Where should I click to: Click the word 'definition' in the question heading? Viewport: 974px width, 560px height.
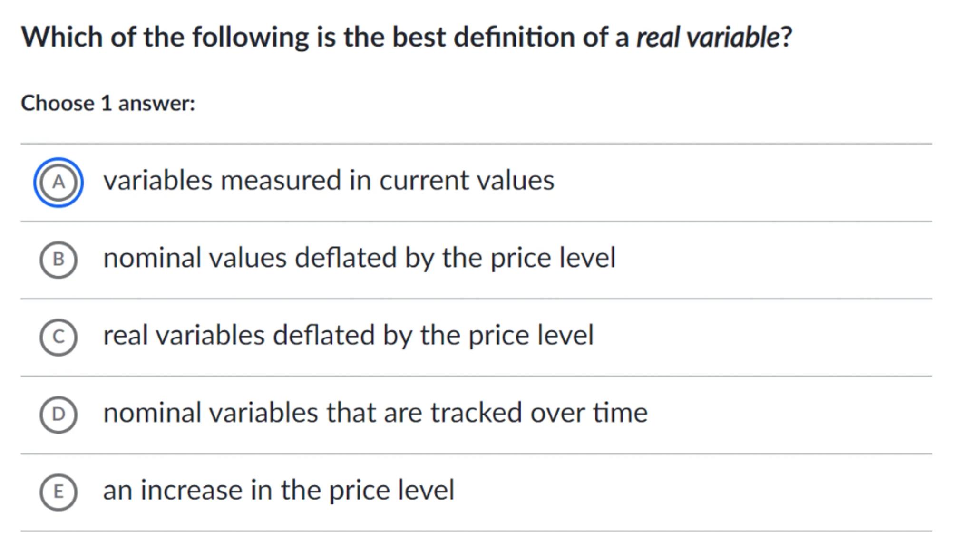coord(514,37)
